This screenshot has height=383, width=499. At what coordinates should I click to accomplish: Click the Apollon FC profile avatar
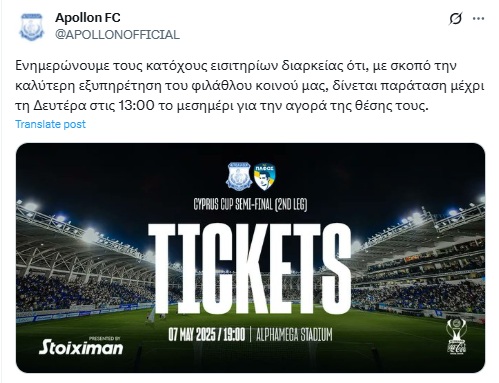coord(32,27)
